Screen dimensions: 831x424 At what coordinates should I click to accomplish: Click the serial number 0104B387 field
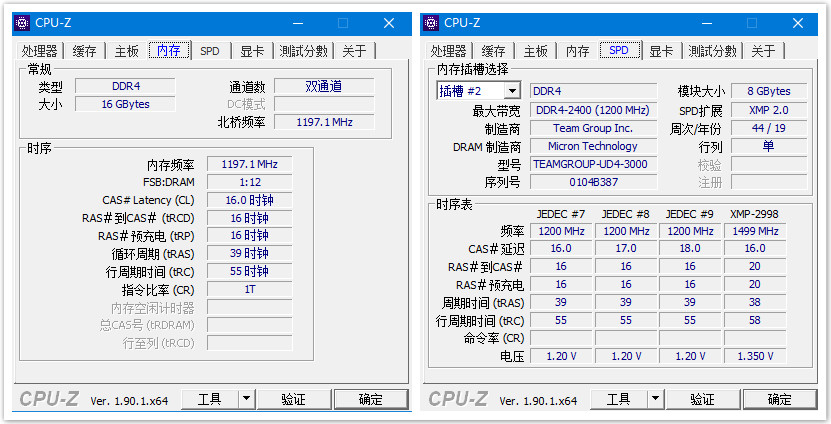click(x=593, y=182)
